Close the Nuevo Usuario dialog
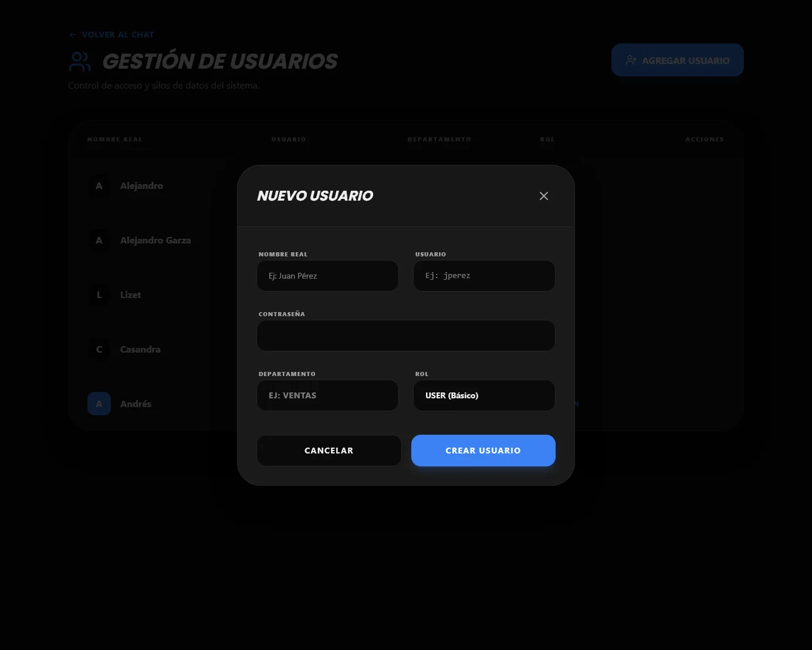Screen dimensions: 812x650 [544, 196]
